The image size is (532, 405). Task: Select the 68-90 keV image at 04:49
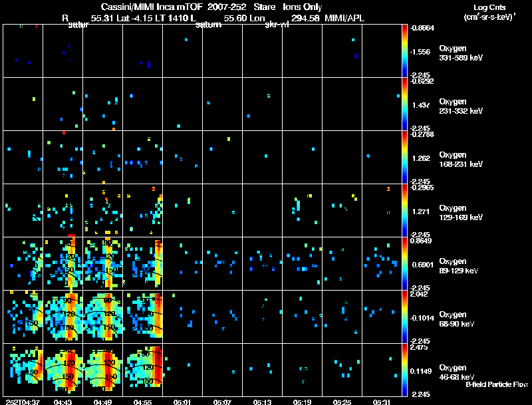point(103,317)
